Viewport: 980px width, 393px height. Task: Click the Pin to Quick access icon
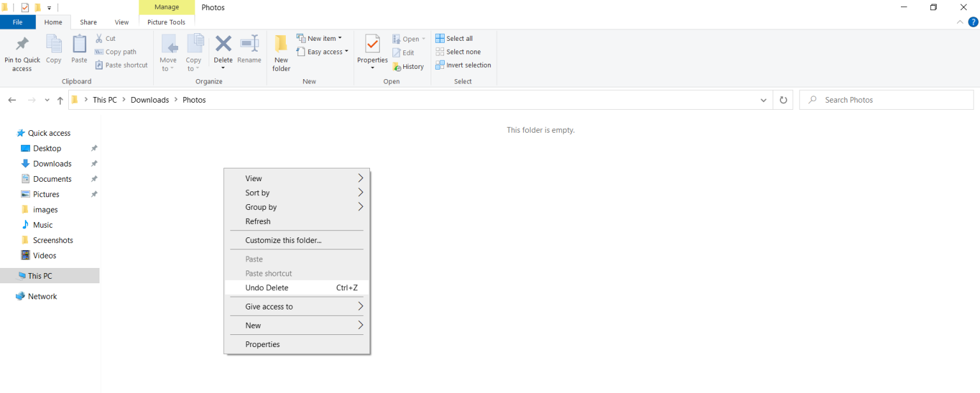pyautogui.click(x=22, y=44)
